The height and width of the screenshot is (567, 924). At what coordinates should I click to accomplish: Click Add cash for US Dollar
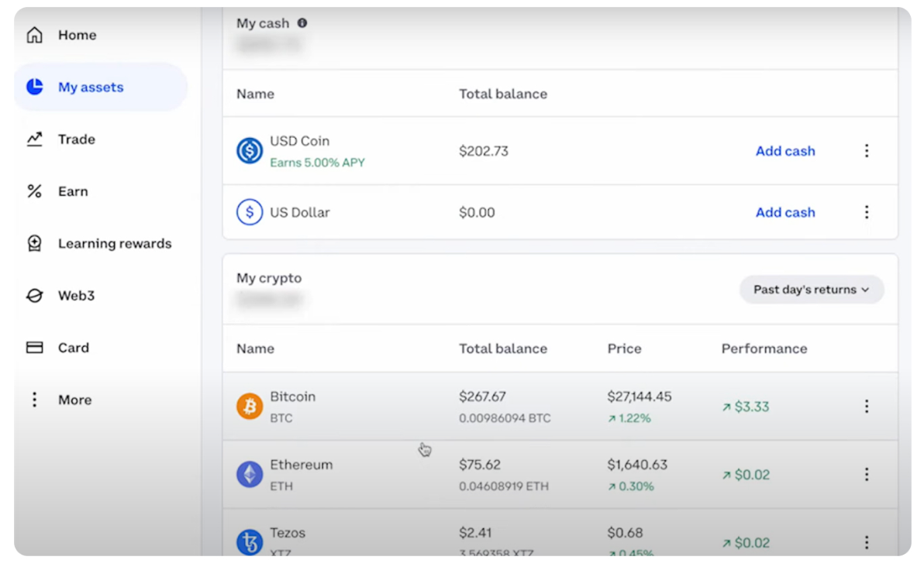[x=785, y=212]
